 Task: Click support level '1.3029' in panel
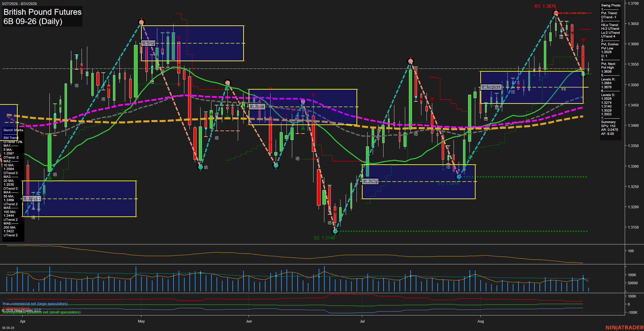tap(606, 111)
